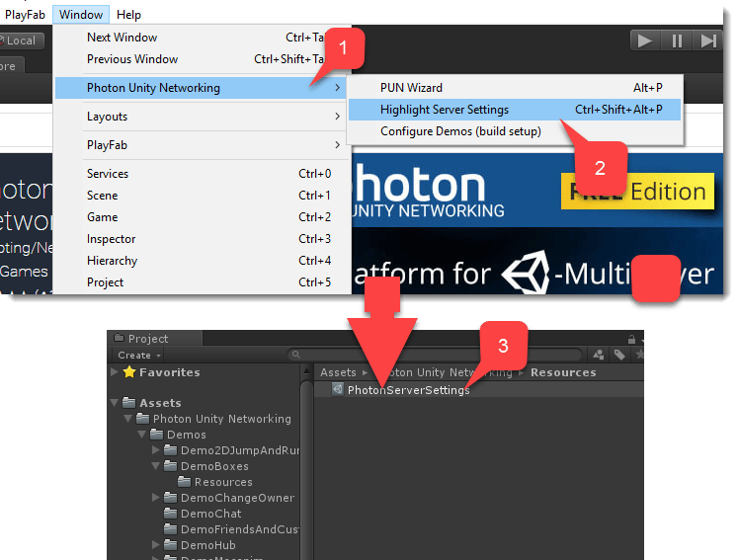Choose Scene from Window menu
The image size is (738, 560).
click(204, 196)
